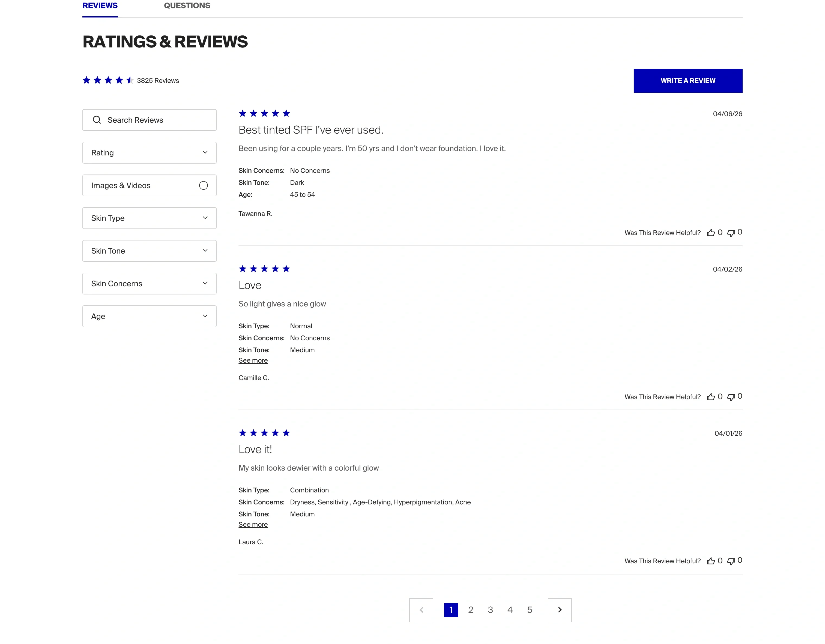Toggle the half star in overall rating
The height and width of the screenshot is (644, 825).
tap(130, 80)
